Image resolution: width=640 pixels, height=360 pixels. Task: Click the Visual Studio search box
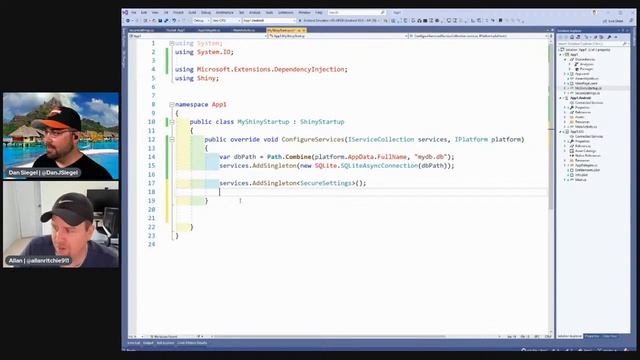coord(356,13)
